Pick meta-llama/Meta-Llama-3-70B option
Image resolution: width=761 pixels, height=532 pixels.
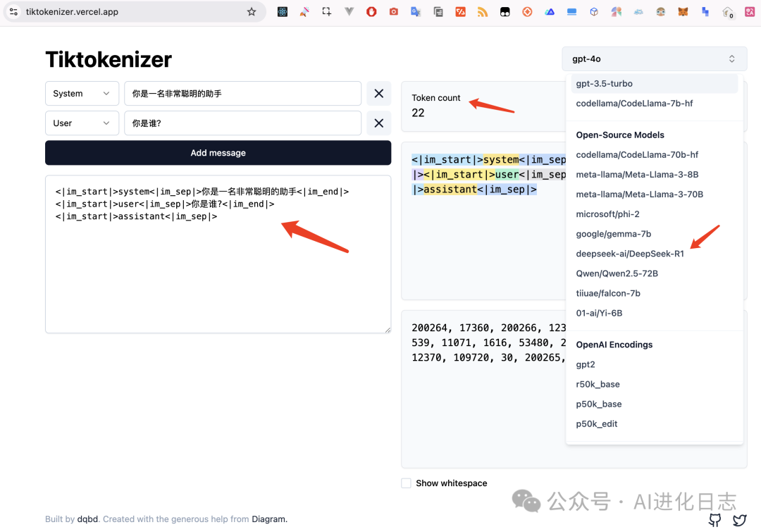coord(654,194)
